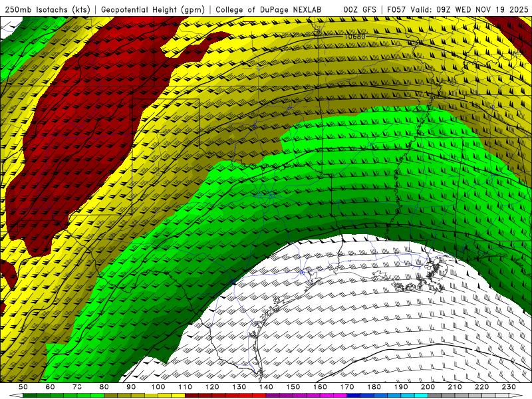
Task: Click the 210 knot legend label
Action: pyautogui.click(x=455, y=387)
